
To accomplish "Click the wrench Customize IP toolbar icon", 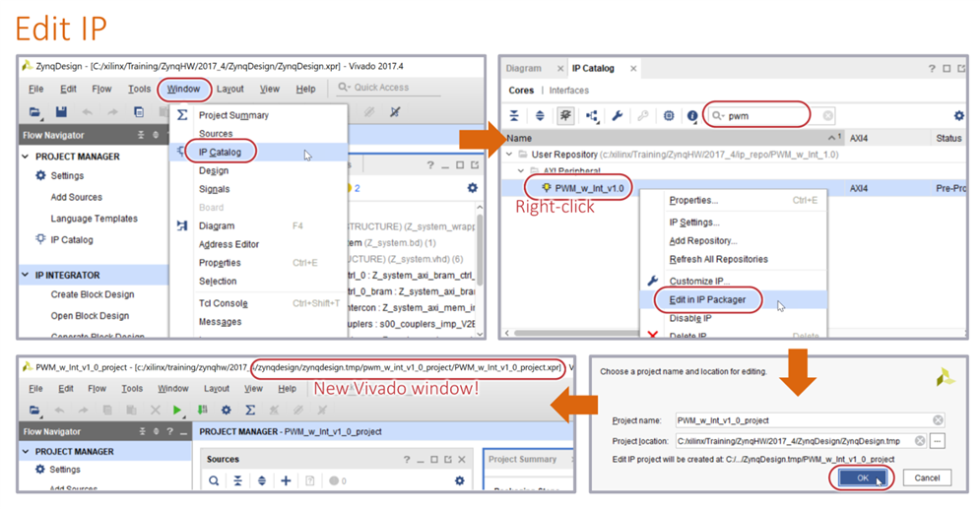I will [618, 115].
